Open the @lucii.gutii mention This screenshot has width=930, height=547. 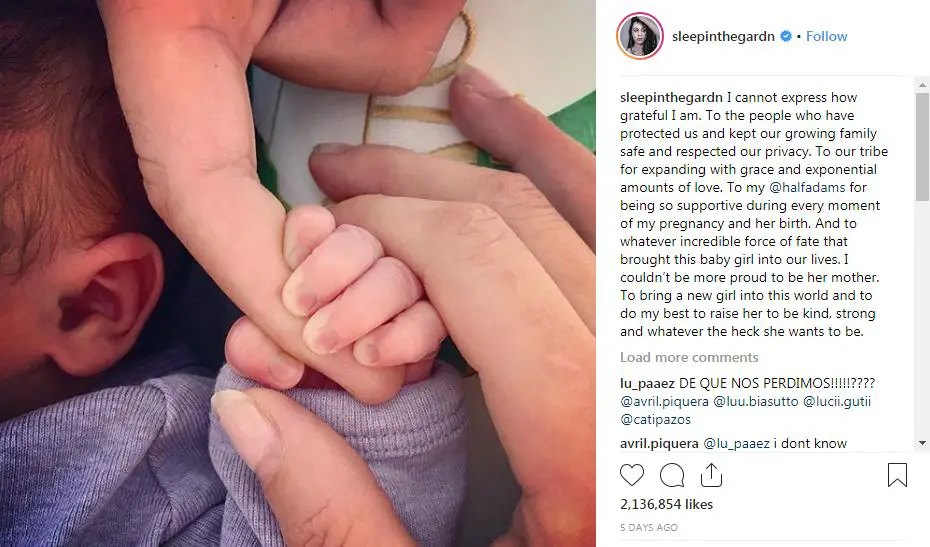point(837,401)
